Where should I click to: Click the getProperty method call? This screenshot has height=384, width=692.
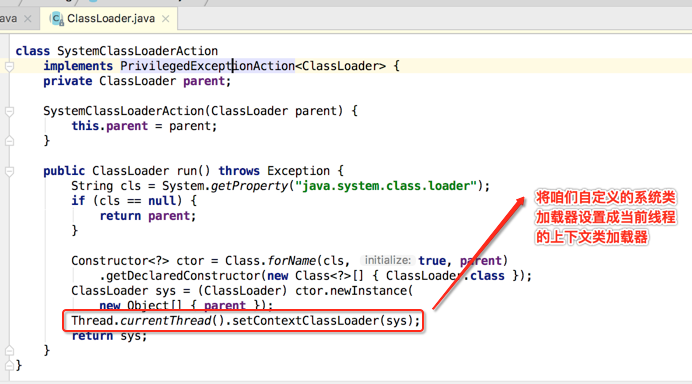[249, 186]
